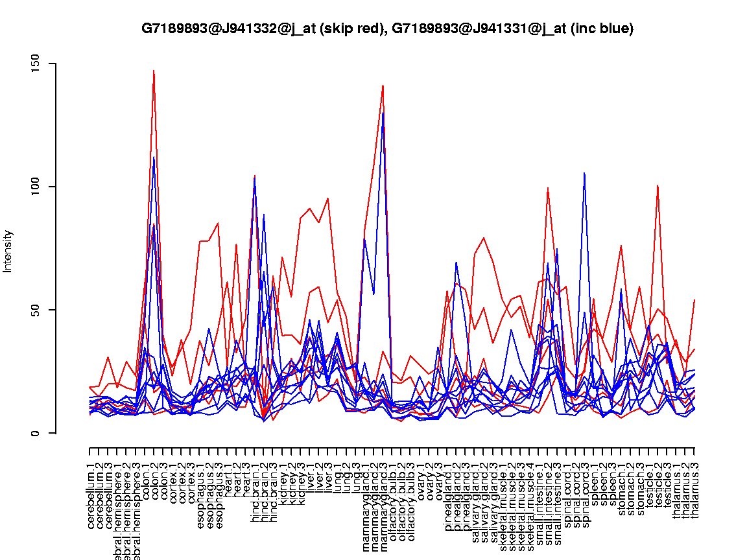Click the red peak tip at mammarygland.3
This screenshot has height=560, width=747.
[383, 86]
